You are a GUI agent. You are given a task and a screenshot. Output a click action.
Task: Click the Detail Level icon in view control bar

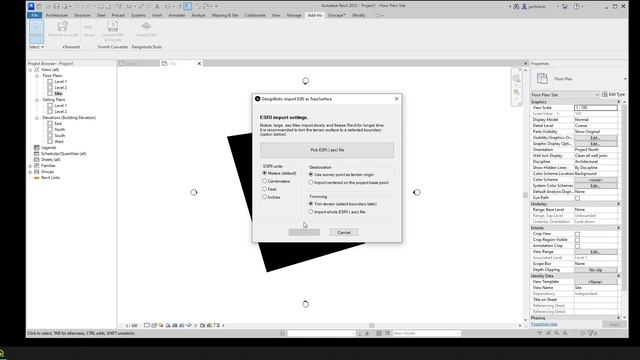coord(147,325)
